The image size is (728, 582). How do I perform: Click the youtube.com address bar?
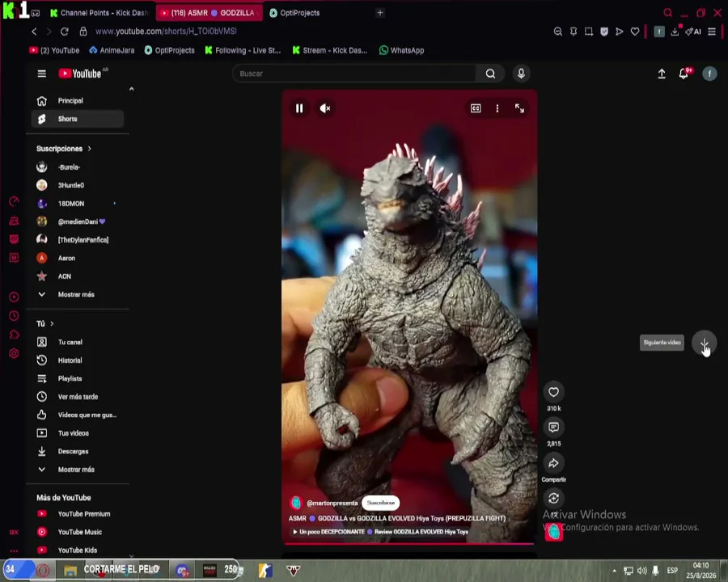pyautogui.click(x=166, y=31)
